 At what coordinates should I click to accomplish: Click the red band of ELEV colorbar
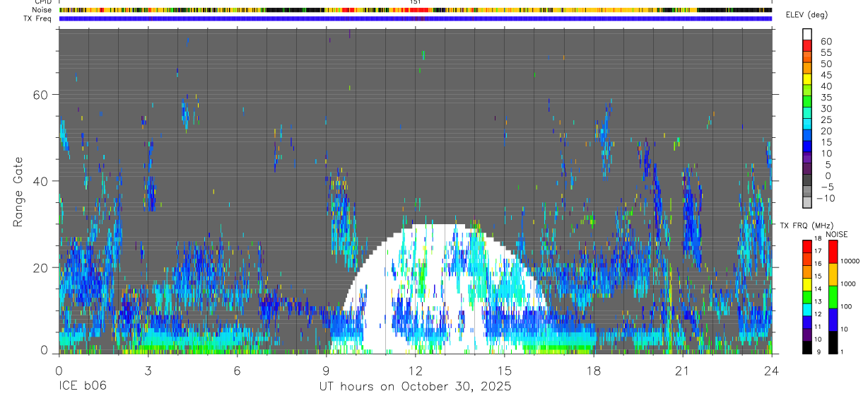807,45
